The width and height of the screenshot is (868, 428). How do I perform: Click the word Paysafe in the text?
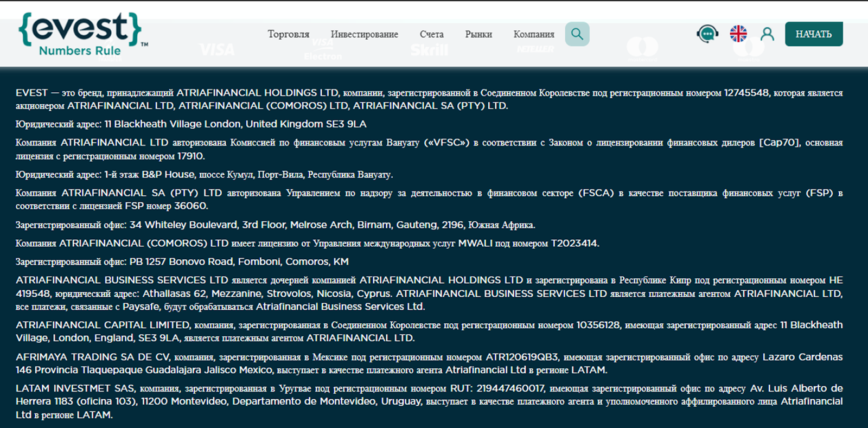click(x=141, y=307)
